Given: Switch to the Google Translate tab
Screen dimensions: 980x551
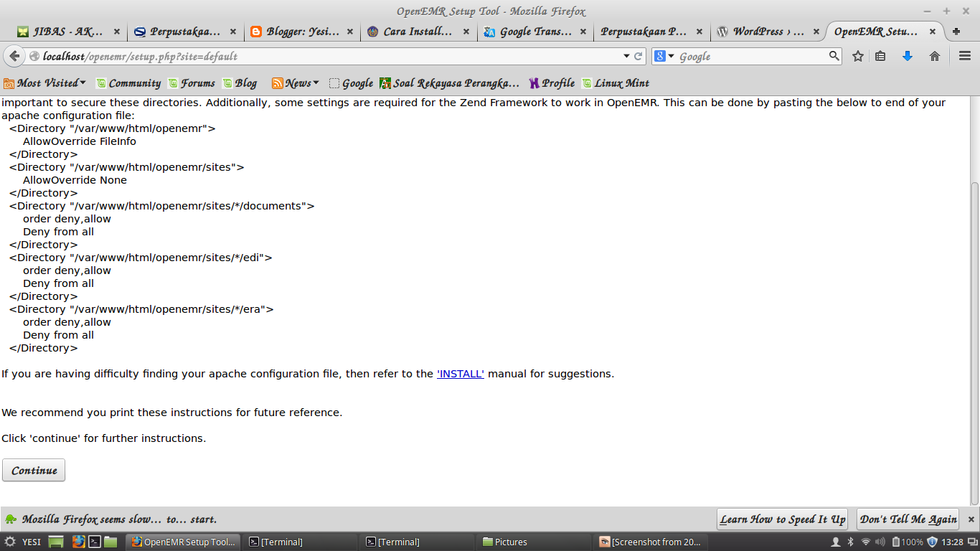Looking at the screenshot, I should tap(535, 32).
